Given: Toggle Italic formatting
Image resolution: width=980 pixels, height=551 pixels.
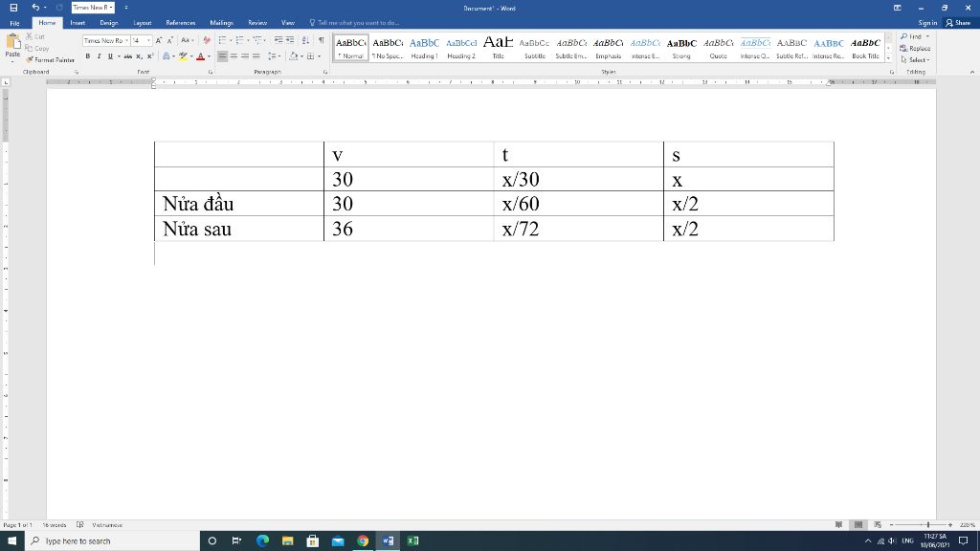Looking at the screenshot, I should pos(99,56).
